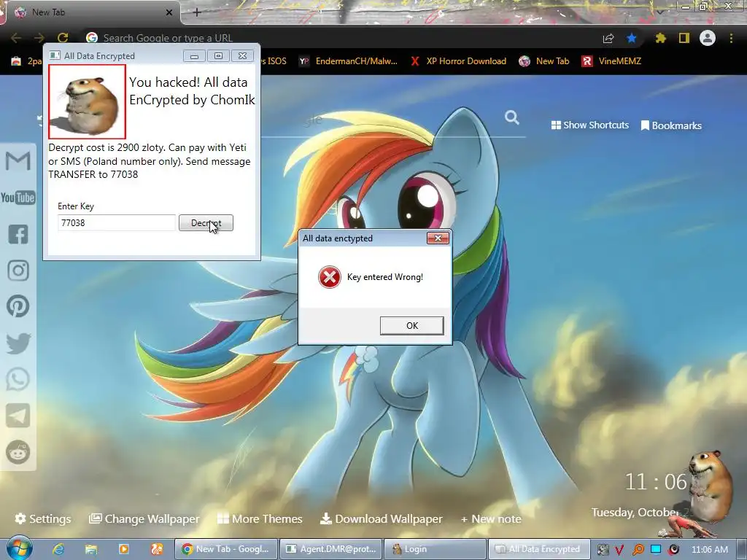Open Telegram from the left sidebar
Viewport: 747px width, 560px height.
18,416
